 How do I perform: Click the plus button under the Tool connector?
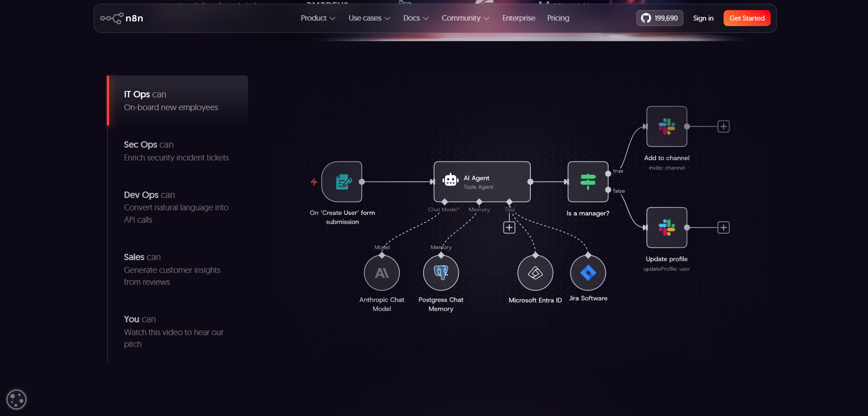(509, 228)
